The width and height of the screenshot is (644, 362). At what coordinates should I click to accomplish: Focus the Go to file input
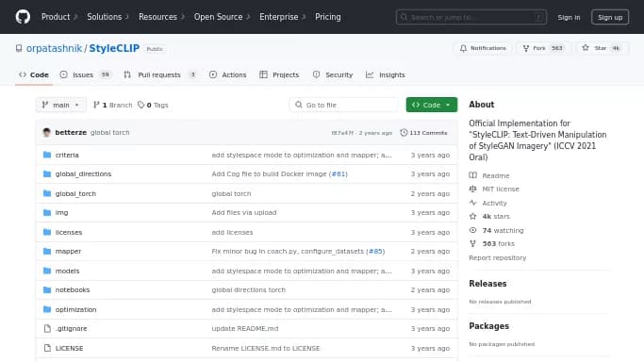tap(344, 105)
